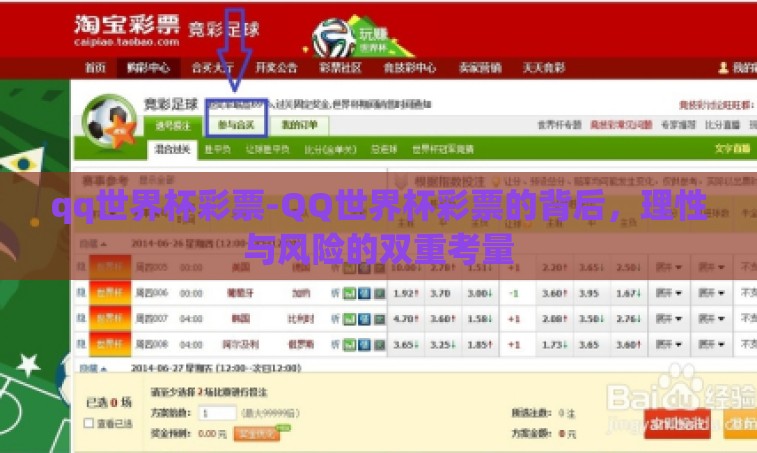
Task: Open the second 展开 dropdown in the 葡萄牙 row
Action: coord(711,293)
